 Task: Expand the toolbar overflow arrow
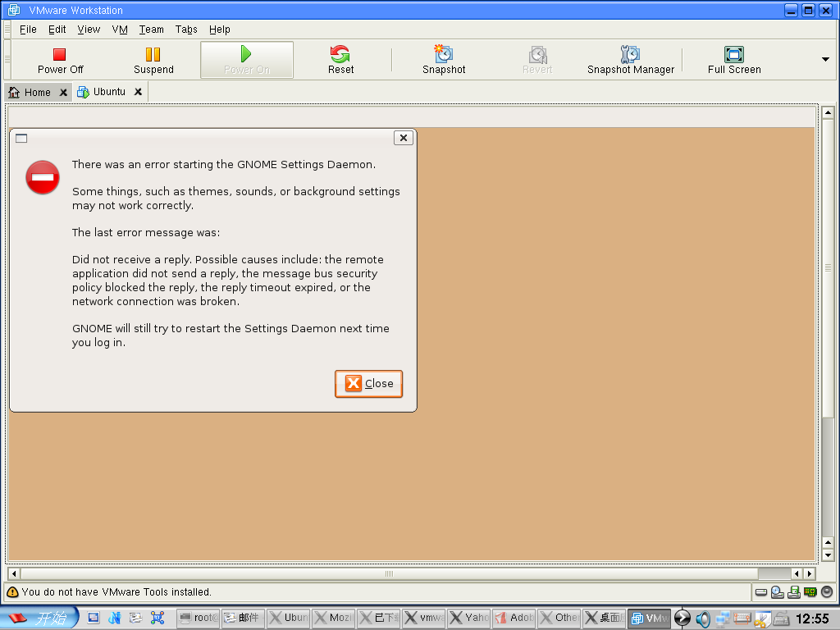(x=825, y=59)
